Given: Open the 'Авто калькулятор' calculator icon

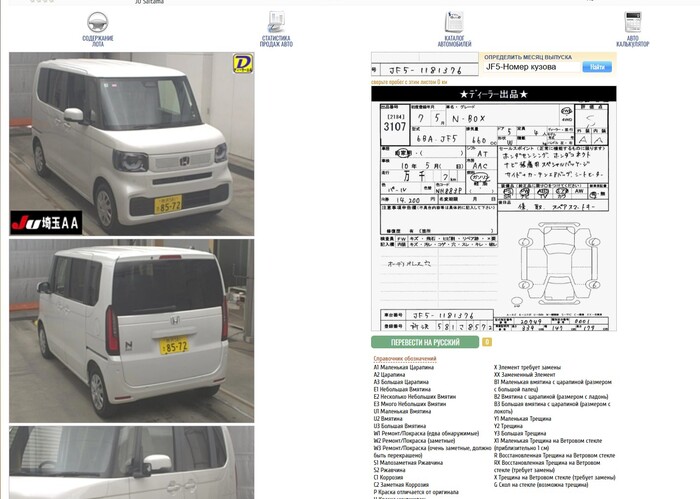Looking at the screenshot, I should [x=632, y=21].
